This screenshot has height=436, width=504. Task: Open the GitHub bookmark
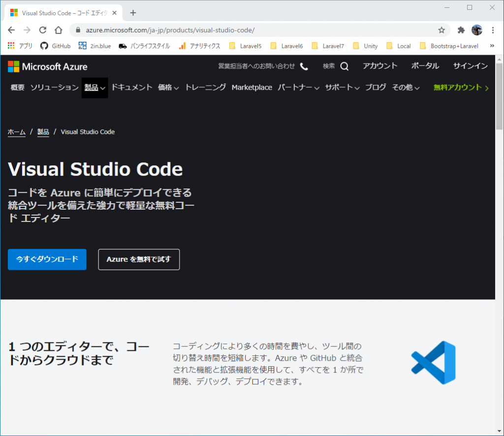point(55,46)
